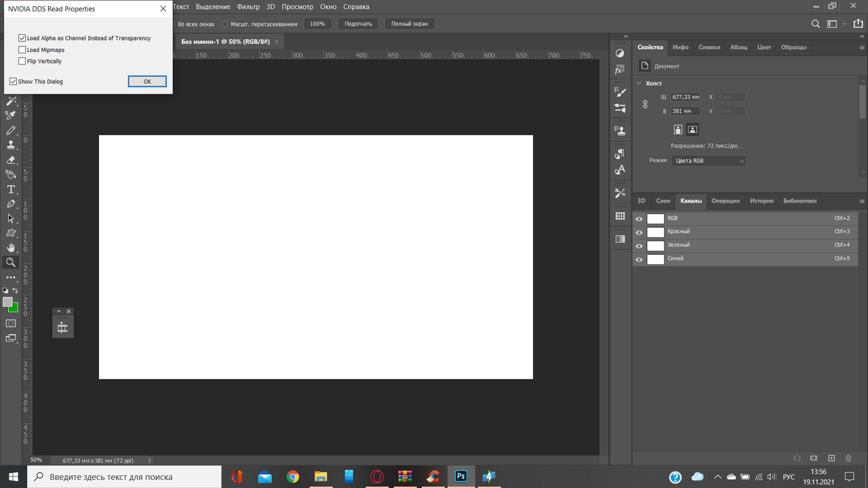This screenshot has height=488, width=868.
Task: Open the Режим color mode dropdown
Action: click(708, 161)
